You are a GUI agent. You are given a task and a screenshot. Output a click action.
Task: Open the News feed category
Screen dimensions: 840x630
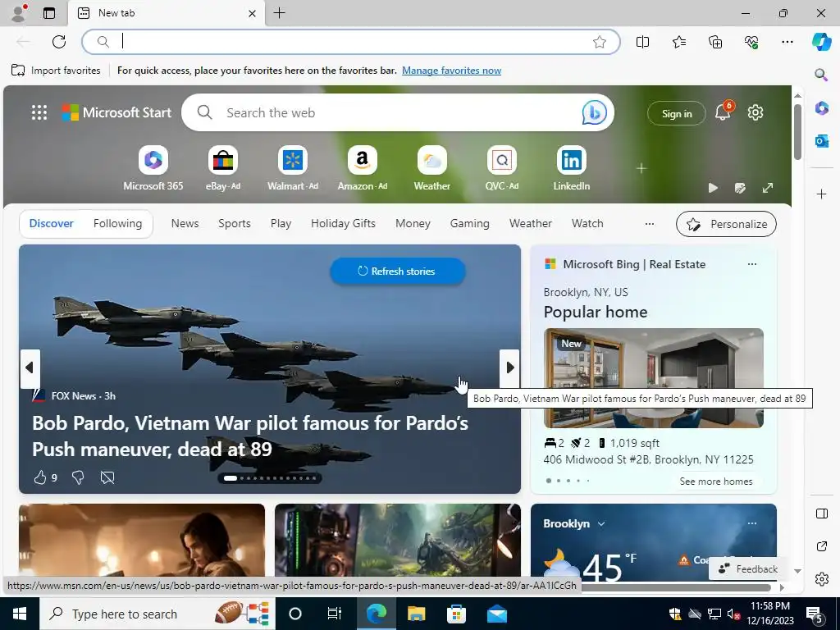click(185, 223)
